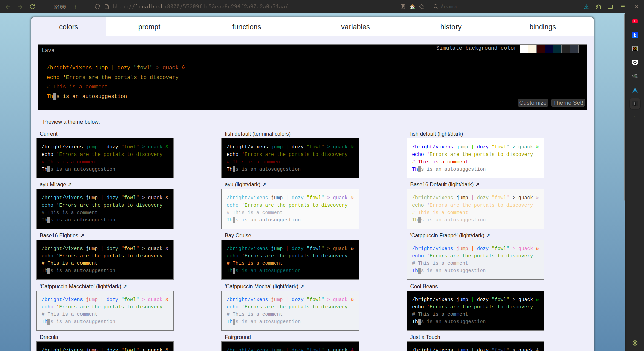Switch to the functions tab
Screen dimensions: 644x351
point(247,27)
